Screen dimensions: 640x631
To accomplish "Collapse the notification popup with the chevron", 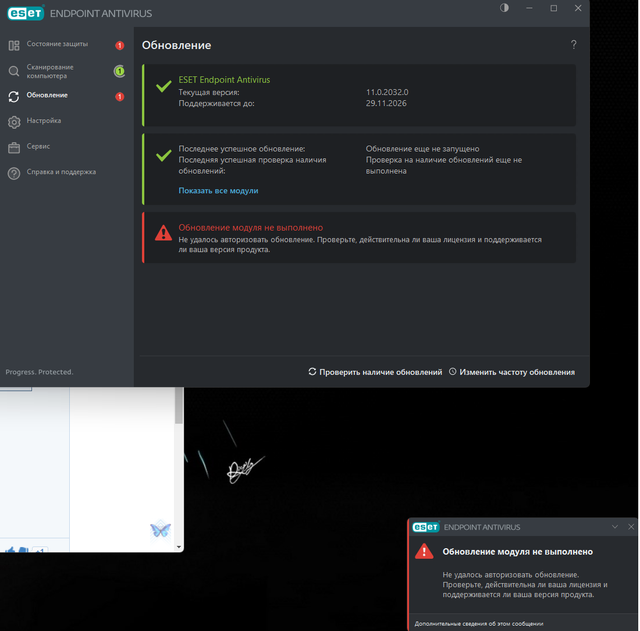I will pyautogui.click(x=615, y=527).
